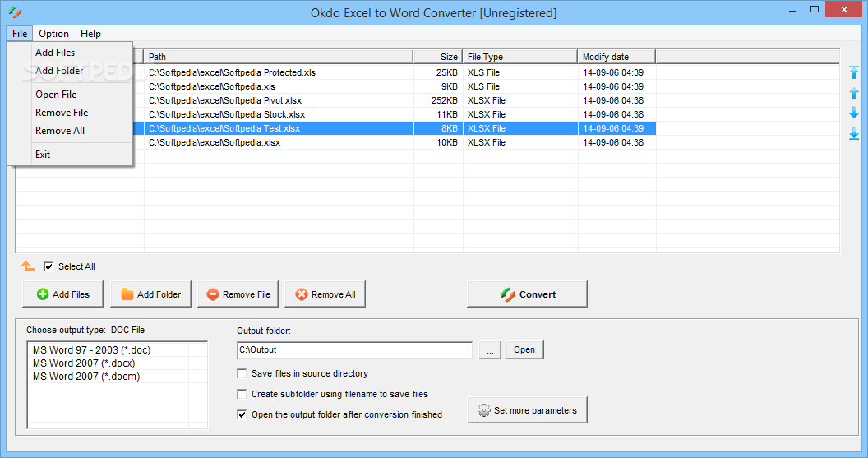Browse output folder with the ... button
868x458 pixels.
pyautogui.click(x=490, y=350)
